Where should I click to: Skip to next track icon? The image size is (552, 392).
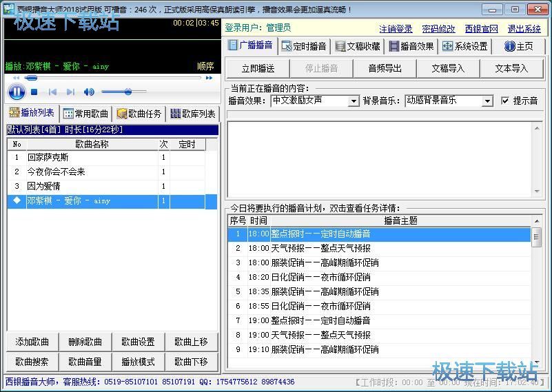[70, 92]
